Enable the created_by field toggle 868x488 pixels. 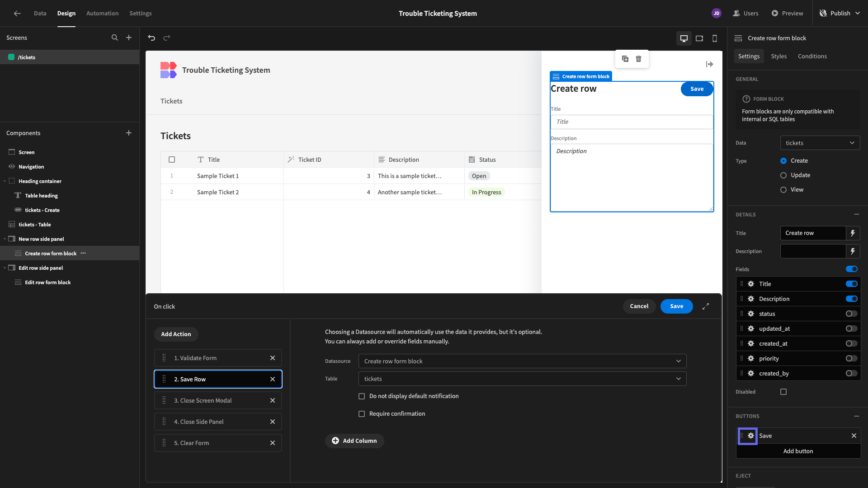coord(852,373)
